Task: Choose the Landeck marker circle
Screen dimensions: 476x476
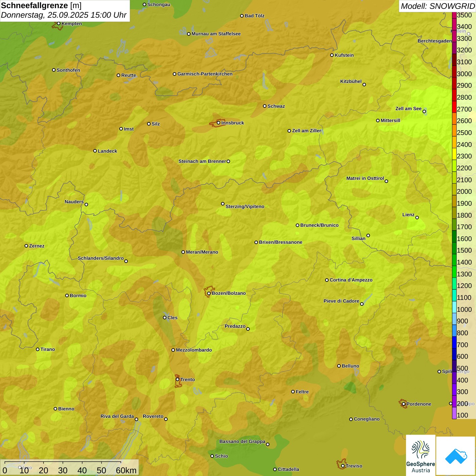Action: pyautogui.click(x=95, y=151)
